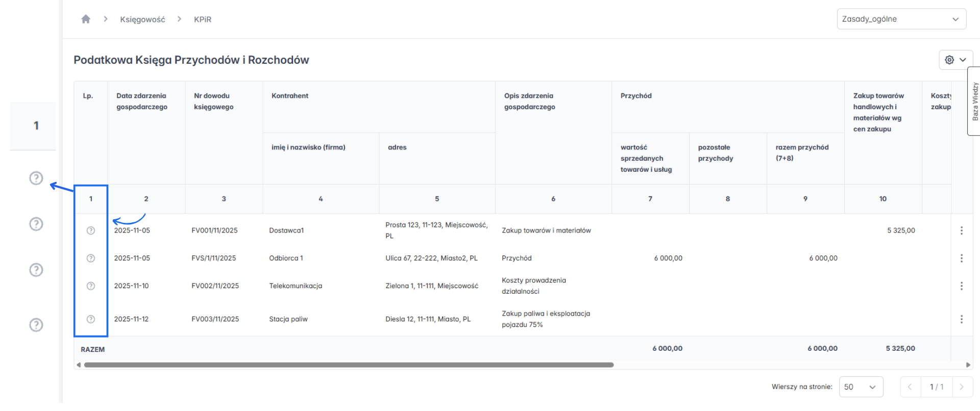Click the Nr dowodu księgowego header
The width and height of the screenshot is (980, 411).
(x=214, y=101)
